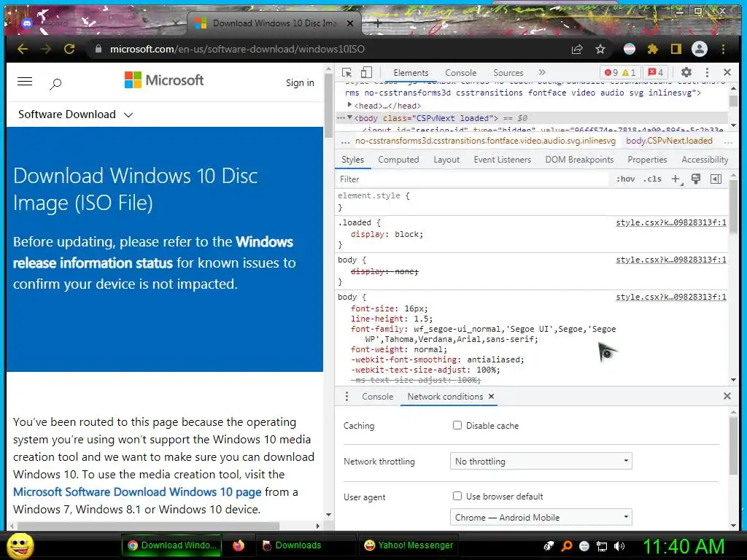Open the Properties tab
Viewport: 747px width, 560px height.
click(x=647, y=160)
